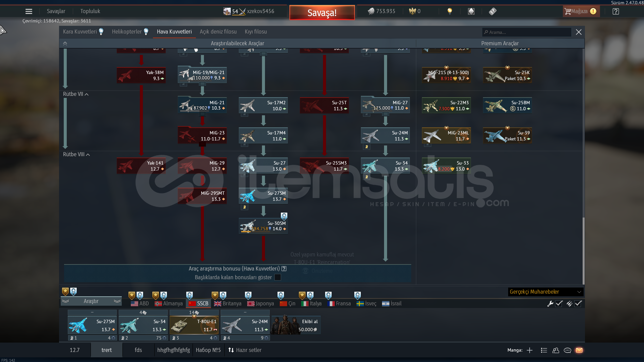Image resolution: width=644 pixels, height=362 pixels.
Task: Select the T-80U-E1 crew slot
Action: tap(194, 325)
